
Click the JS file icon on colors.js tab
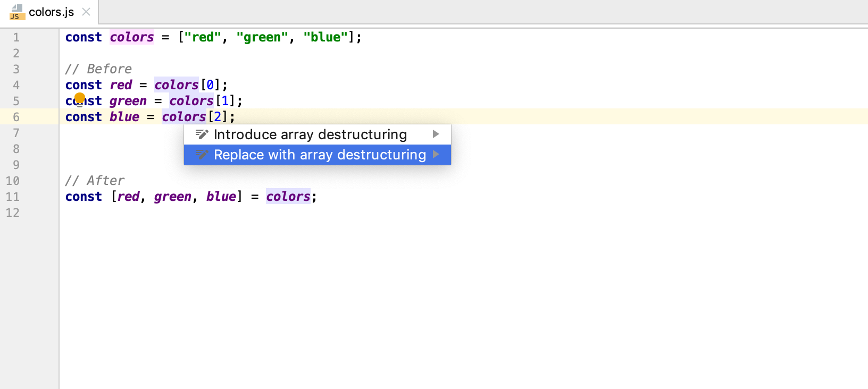click(x=17, y=12)
